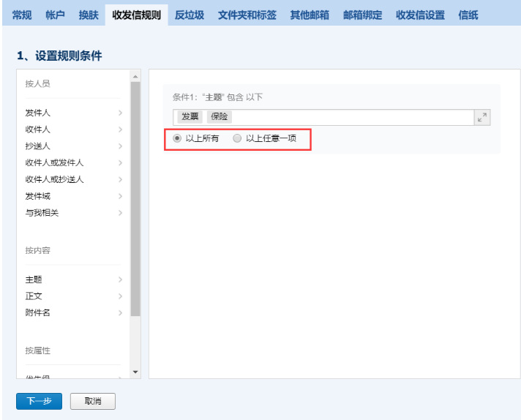Click the condition list scrollbar down arrow
This screenshot has width=521, height=420.
[135, 372]
